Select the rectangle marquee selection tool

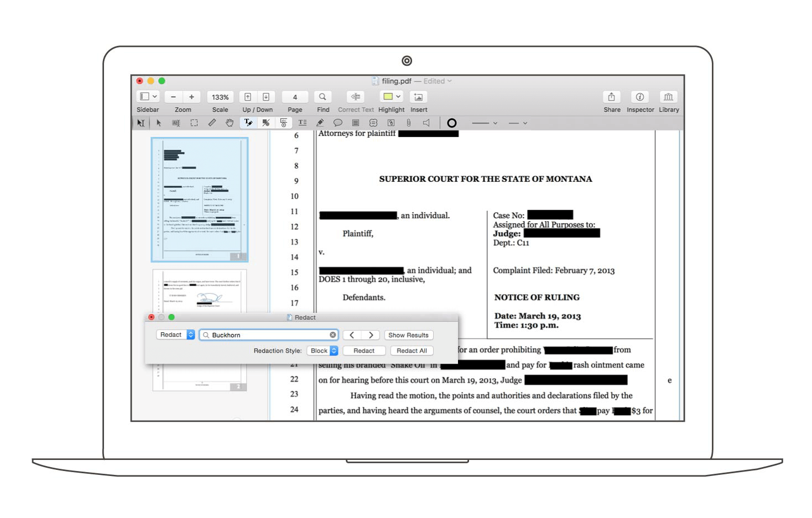click(x=194, y=123)
